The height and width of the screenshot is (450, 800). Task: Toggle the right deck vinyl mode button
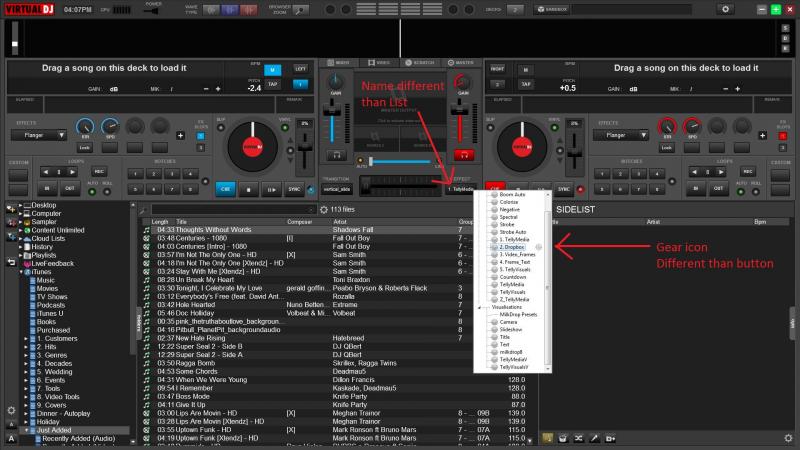[554, 128]
